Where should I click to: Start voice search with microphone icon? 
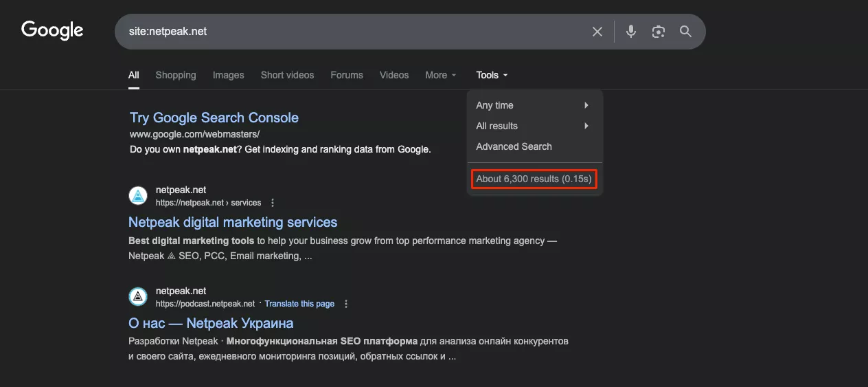(631, 32)
